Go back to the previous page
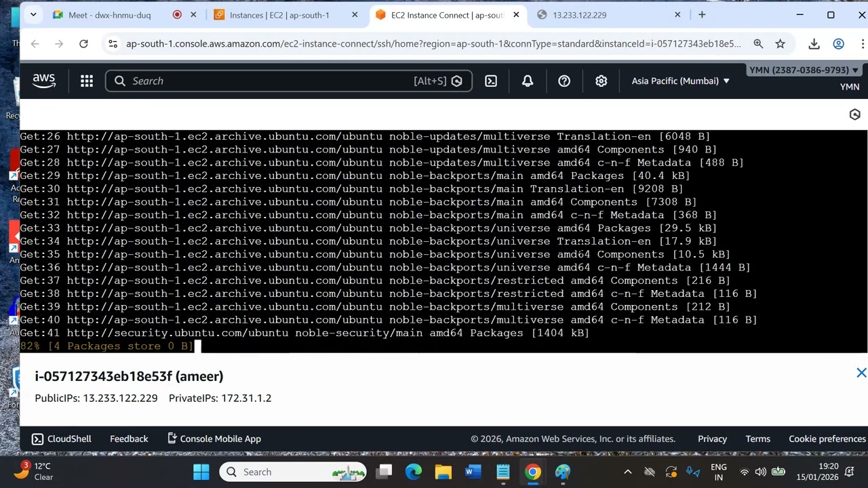The height and width of the screenshot is (488, 868). pos(35,43)
